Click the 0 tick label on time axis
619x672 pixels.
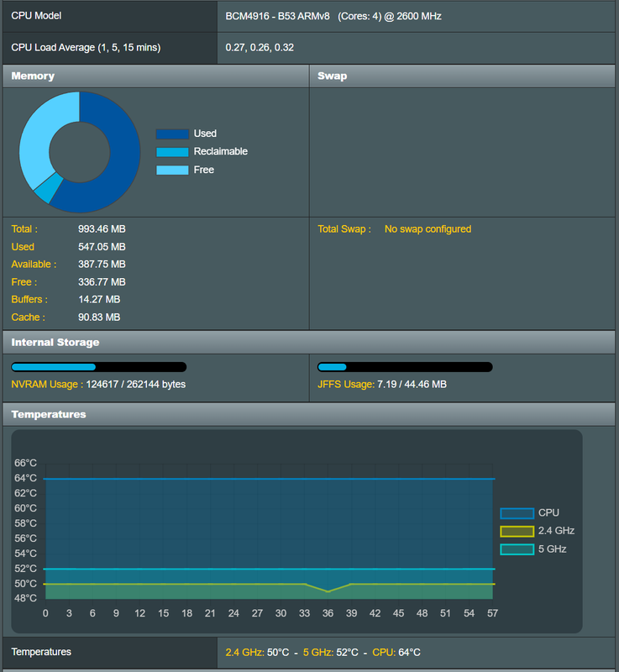pyautogui.click(x=45, y=614)
